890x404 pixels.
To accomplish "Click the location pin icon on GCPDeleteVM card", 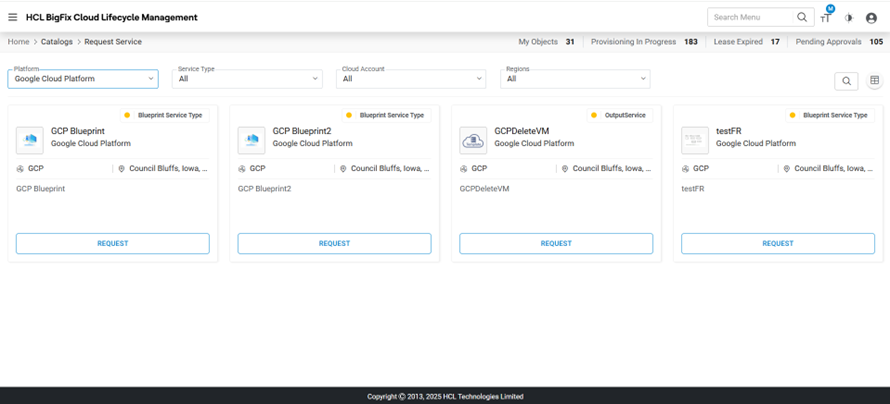I will (565, 169).
